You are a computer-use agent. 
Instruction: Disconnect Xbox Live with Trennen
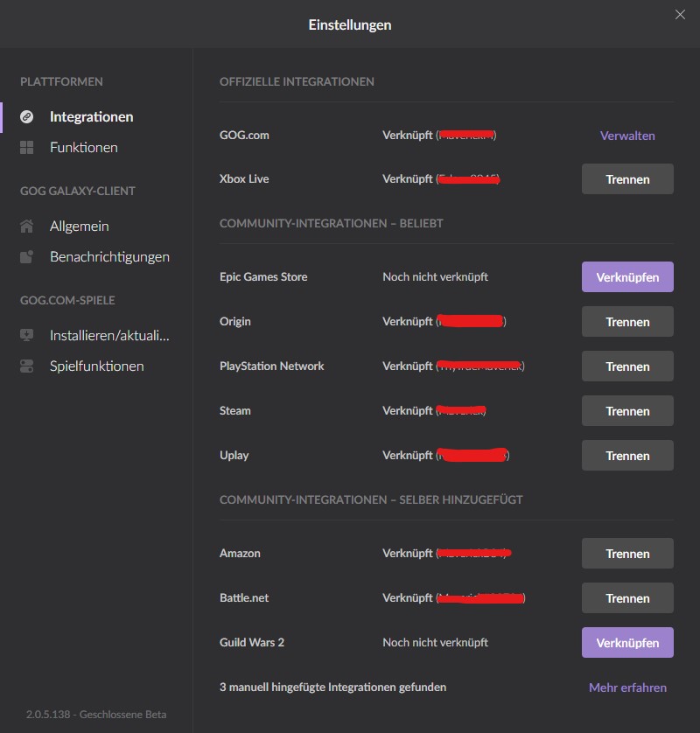coord(627,179)
